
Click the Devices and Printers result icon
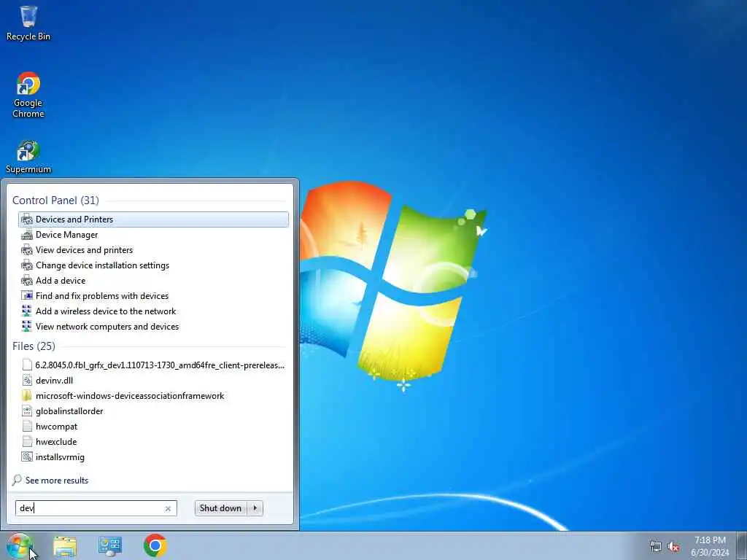coord(27,219)
